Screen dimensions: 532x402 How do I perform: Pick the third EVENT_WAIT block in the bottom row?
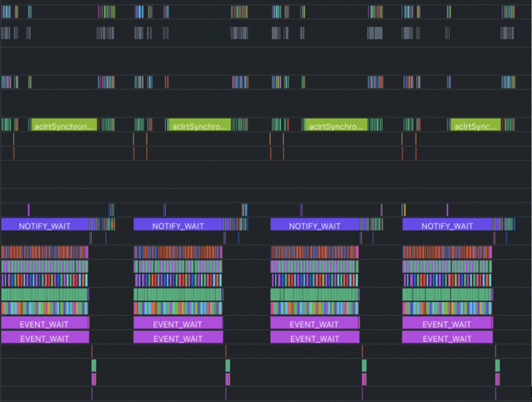pos(315,337)
